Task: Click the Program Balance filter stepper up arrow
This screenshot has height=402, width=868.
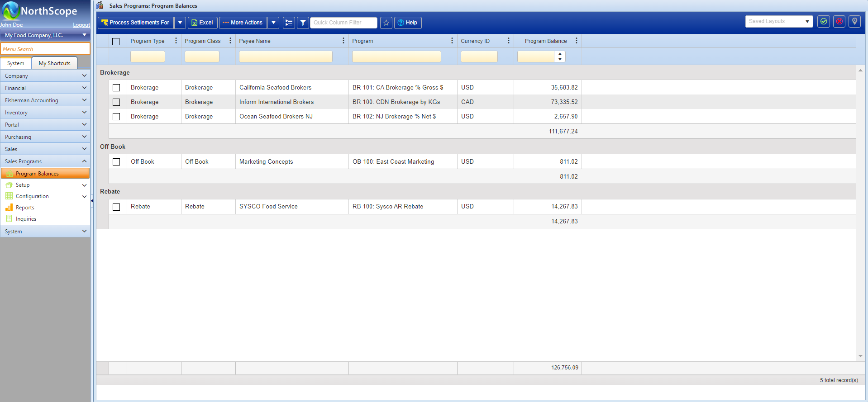Action: pyautogui.click(x=560, y=54)
